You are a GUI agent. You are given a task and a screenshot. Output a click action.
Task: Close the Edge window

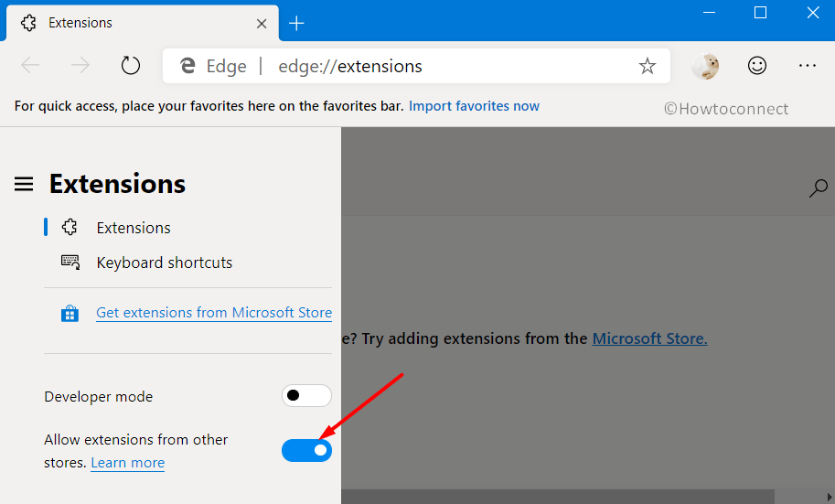click(813, 13)
